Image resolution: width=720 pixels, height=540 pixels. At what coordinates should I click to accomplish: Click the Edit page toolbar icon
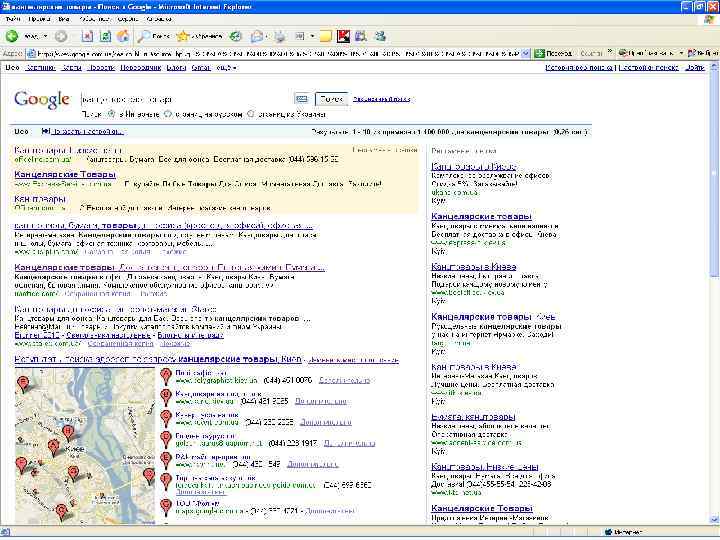click(x=300, y=36)
